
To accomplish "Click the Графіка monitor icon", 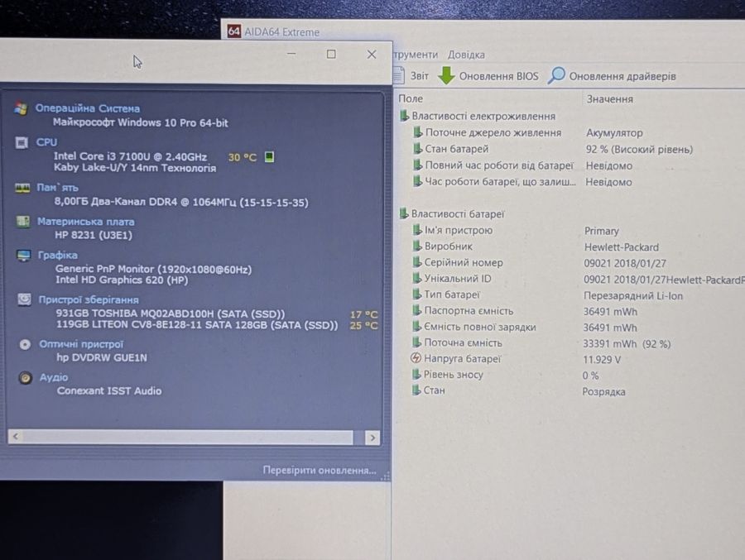I will pos(24,256).
